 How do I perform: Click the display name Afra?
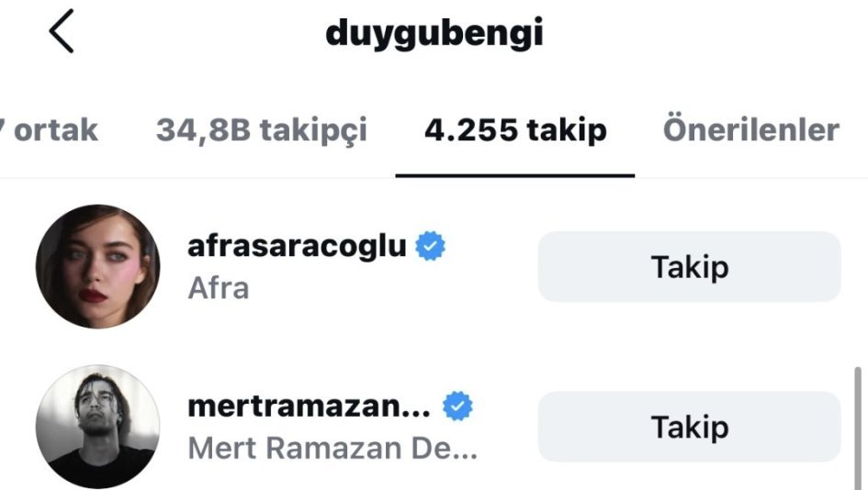click(219, 288)
